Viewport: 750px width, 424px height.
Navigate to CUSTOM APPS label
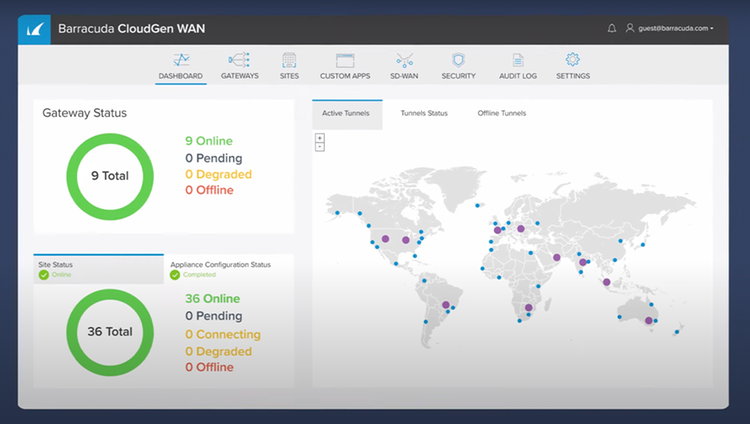[345, 76]
